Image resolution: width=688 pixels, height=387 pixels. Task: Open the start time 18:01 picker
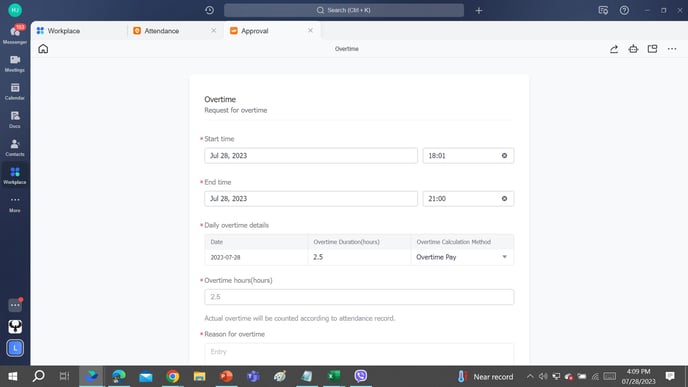coord(468,156)
